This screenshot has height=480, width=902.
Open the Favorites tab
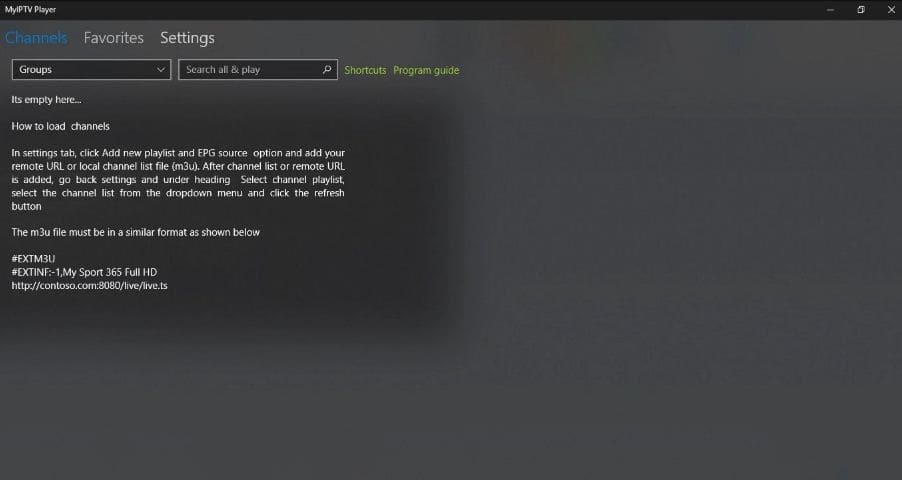[x=113, y=38]
